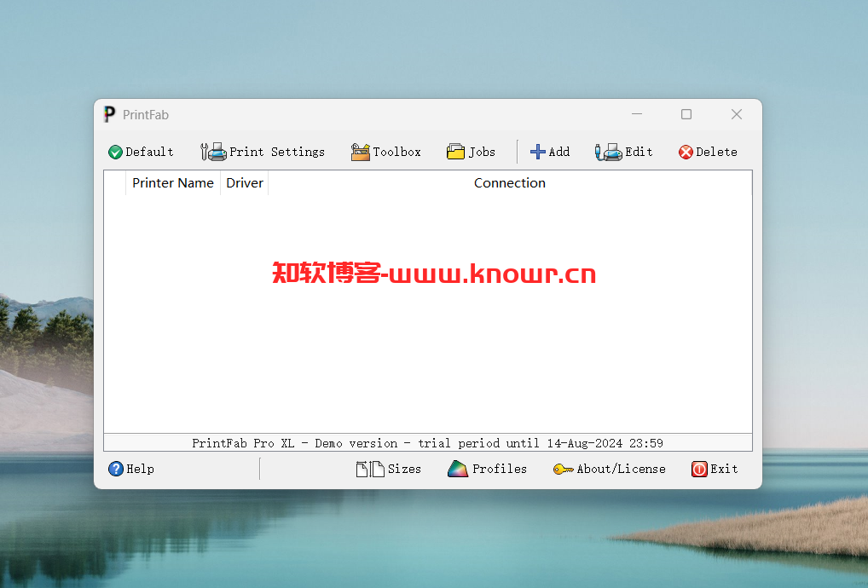The width and height of the screenshot is (868, 588).
Task: Add a new printer
Action: tap(550, 153)
